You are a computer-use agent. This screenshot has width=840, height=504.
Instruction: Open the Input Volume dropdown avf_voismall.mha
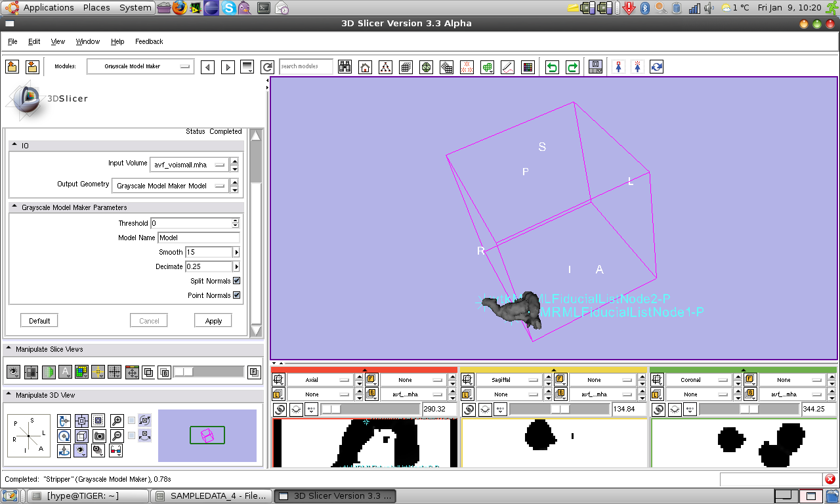[189, 165]
